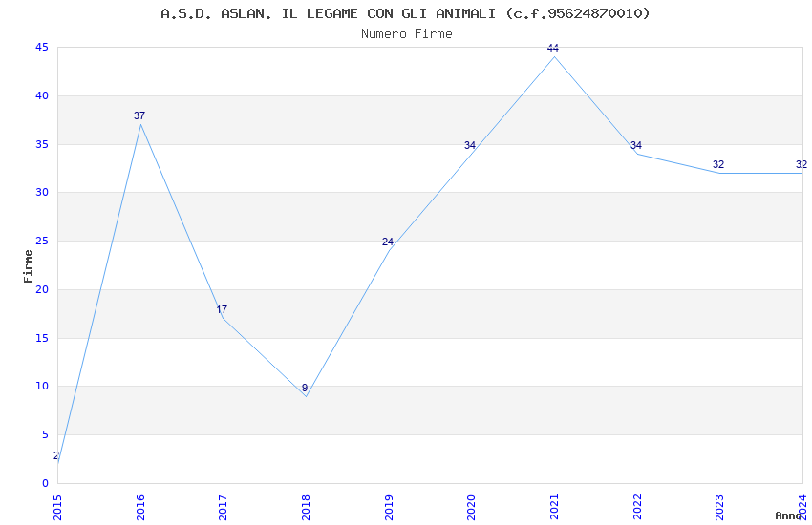Viewport: 812px width, 525px height.
Task: Click y-axis value 45 label
Action: [x=42, y=48]
